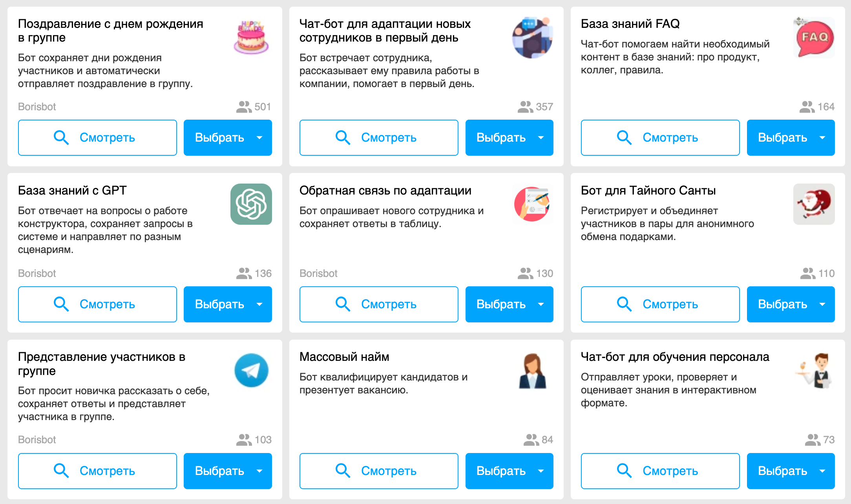Screen dimensions: 851x504
Task: Expand Выбрать dropdown arrow for birthday greeting bot
Action: pyautogui.click(x=259, y=138)
